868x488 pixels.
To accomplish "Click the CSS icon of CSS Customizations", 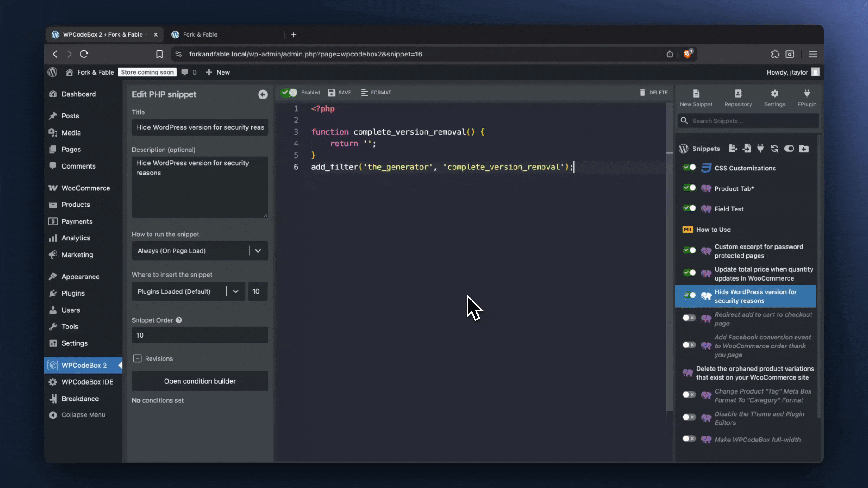I will click(706, 168).
